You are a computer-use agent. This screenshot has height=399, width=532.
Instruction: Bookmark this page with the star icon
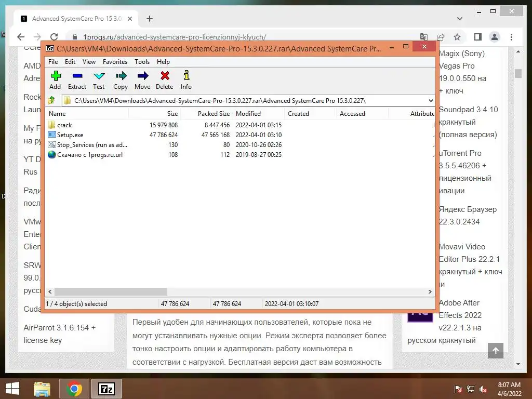[x=457, y=37]
